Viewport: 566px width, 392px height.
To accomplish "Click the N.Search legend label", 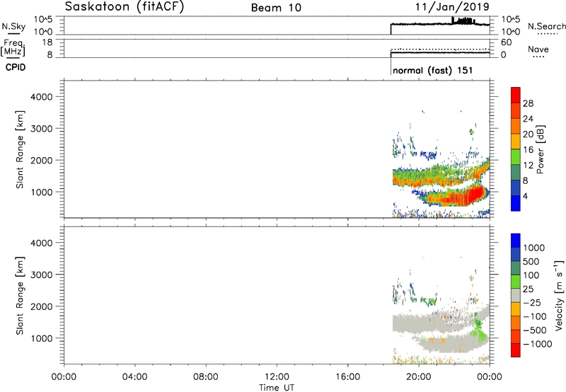I will [546, 26].
